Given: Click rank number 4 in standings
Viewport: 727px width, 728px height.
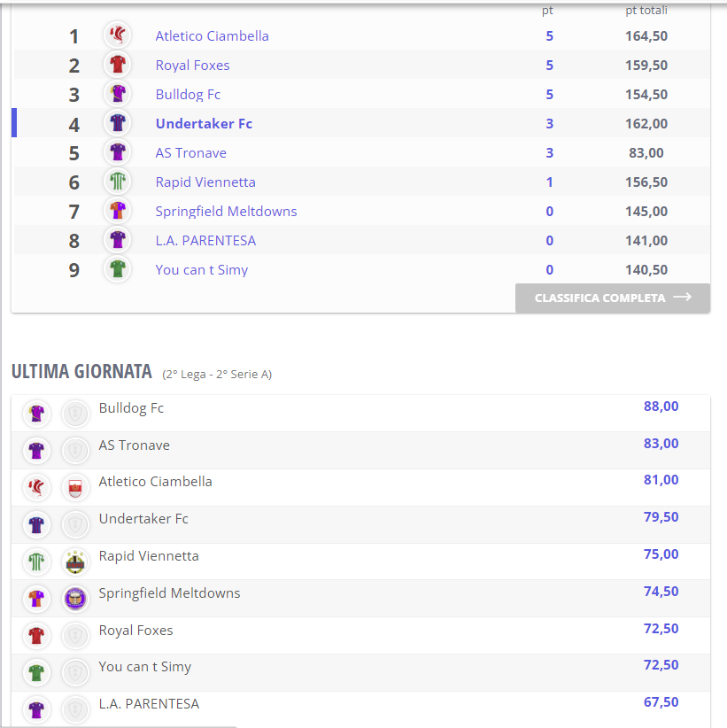Looking at the screenshot, I should (x=74, y=124).
